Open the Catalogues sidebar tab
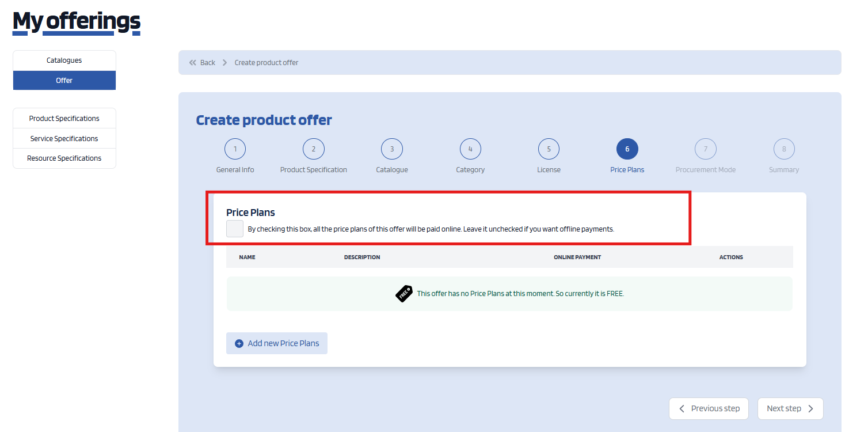The width and height of the screenshot is (868, 432). tap(64, 60)
